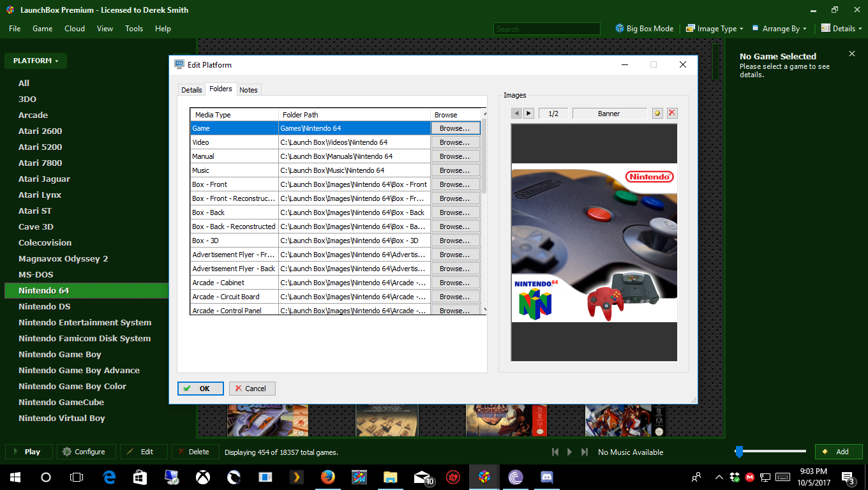Open the File menu
This screenshot has width=868, height=490.
pyautogui.click(x=15, y=29)
